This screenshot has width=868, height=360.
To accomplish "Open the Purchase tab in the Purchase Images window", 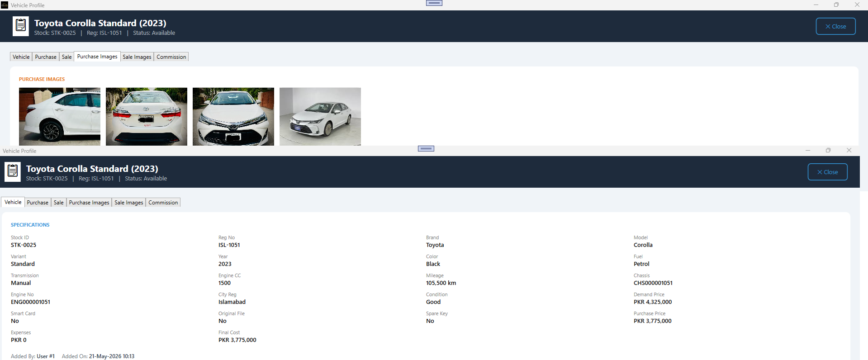I will click(x=46, y=57).
